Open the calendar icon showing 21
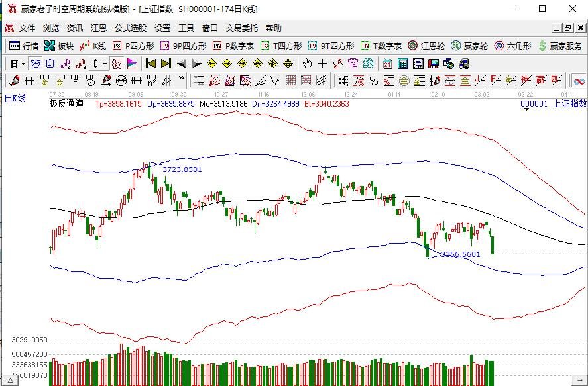 pyautogui.click(x=388, y=64)
